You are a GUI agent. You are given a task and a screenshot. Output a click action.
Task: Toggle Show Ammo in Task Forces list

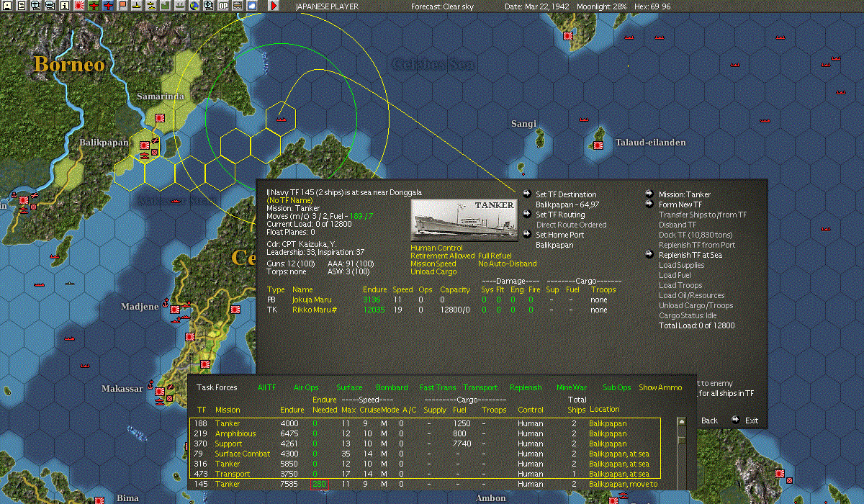tap(660, 387)
